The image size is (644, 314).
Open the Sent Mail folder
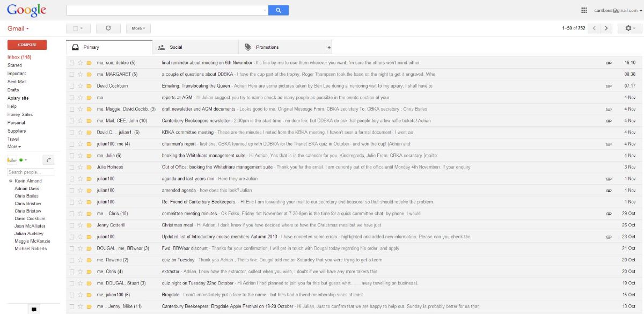pyautogui.click(x=17, y=82)
